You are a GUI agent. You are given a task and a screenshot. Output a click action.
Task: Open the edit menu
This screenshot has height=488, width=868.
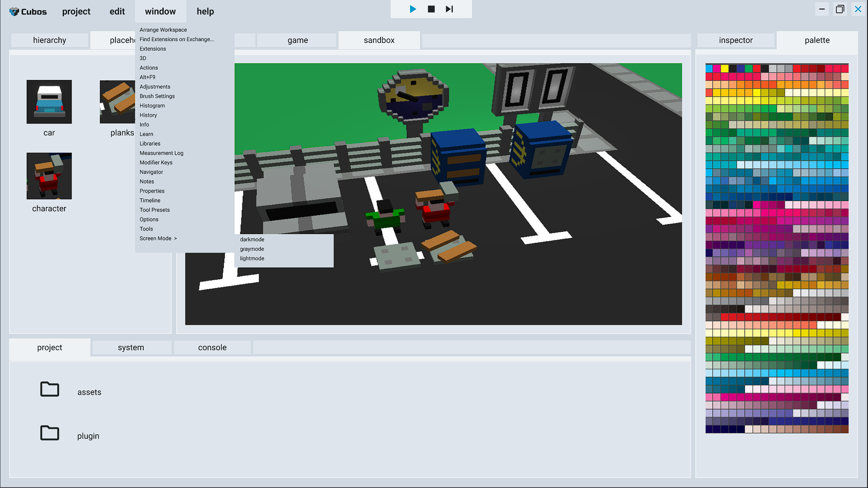tap(117, 11)
